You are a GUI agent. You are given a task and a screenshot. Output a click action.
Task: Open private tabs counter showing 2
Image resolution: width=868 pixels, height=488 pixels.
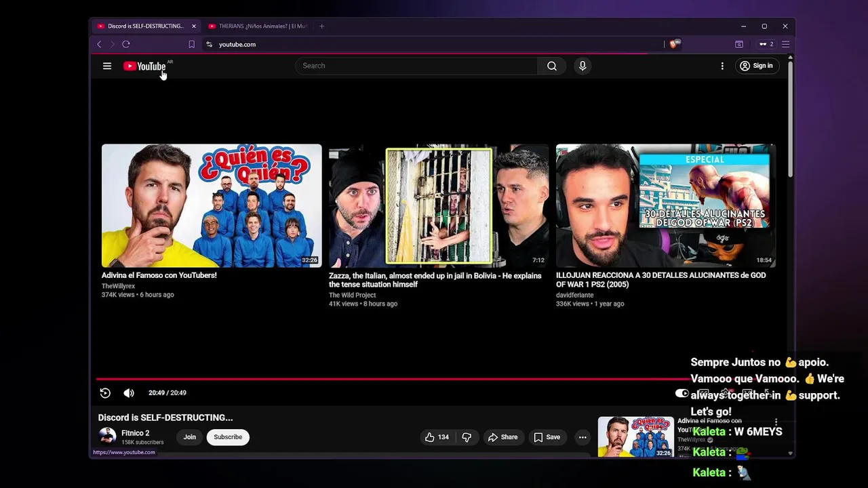tap(766, 44)
